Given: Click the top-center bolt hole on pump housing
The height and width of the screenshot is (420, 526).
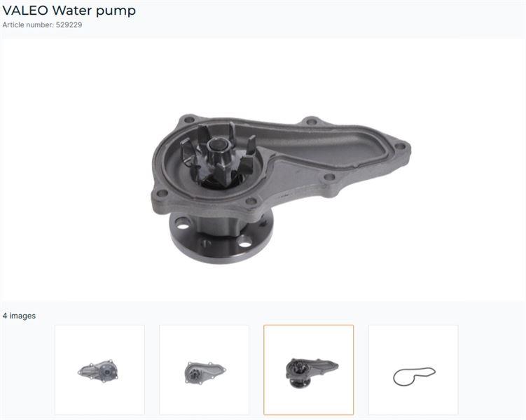Looking at the screenshot, I should coord(311,121).
